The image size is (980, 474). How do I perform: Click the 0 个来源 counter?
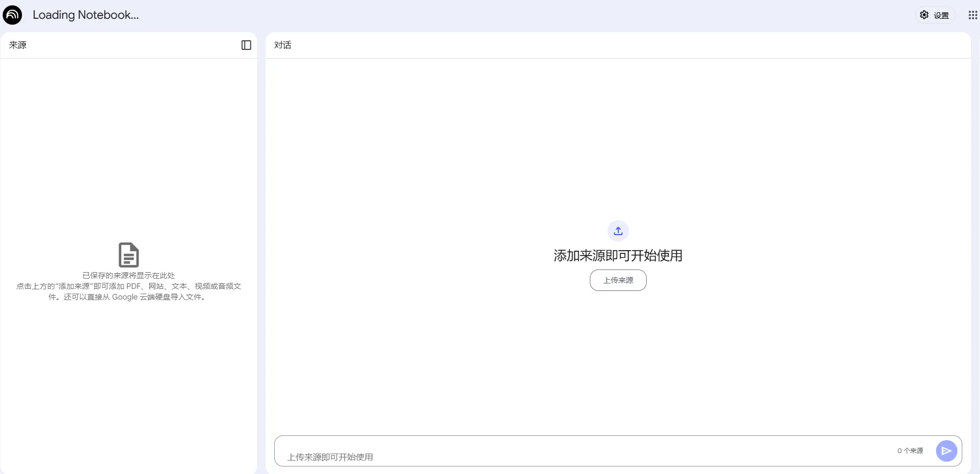tap(910, 451)
